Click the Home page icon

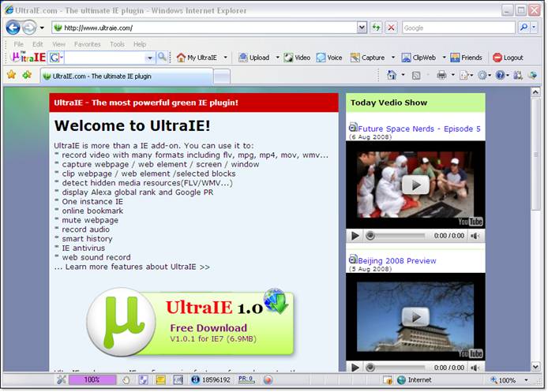pyautogui.click(x=392, y=75)
